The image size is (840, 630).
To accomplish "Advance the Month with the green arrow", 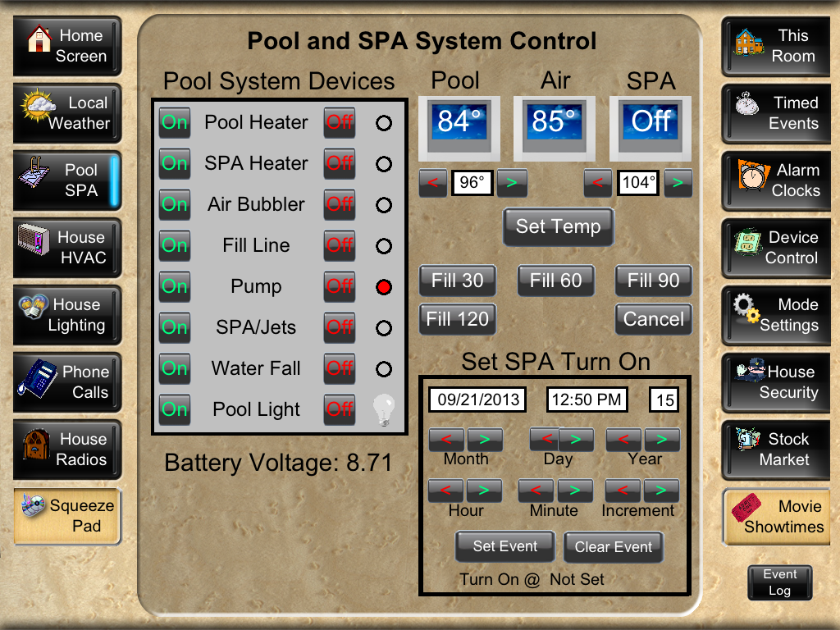I will 484,440.
